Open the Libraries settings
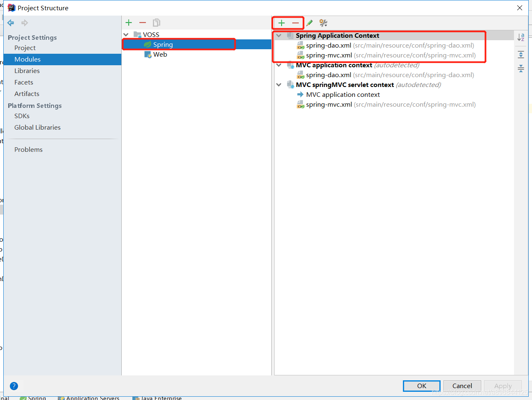 [27, 71]
